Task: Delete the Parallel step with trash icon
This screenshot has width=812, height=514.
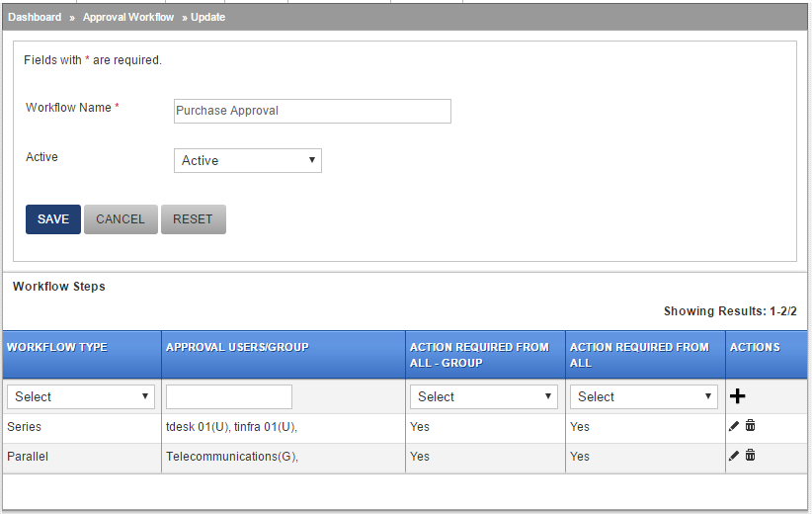Action: point(750,455)
